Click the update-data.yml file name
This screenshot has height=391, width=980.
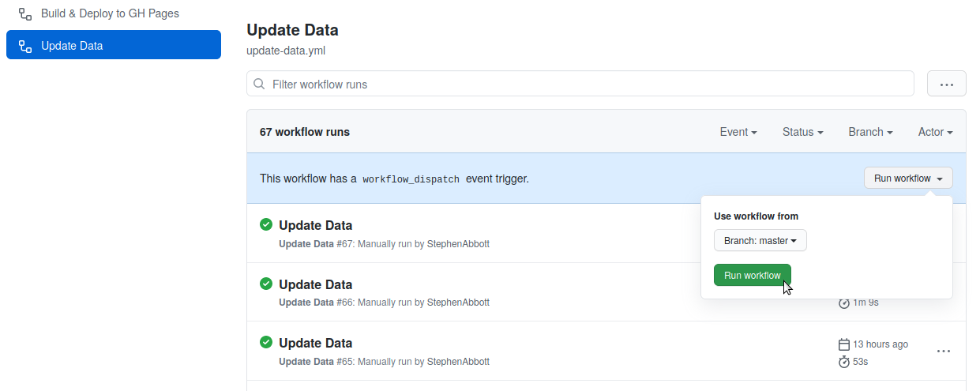(x=286, y=51)
